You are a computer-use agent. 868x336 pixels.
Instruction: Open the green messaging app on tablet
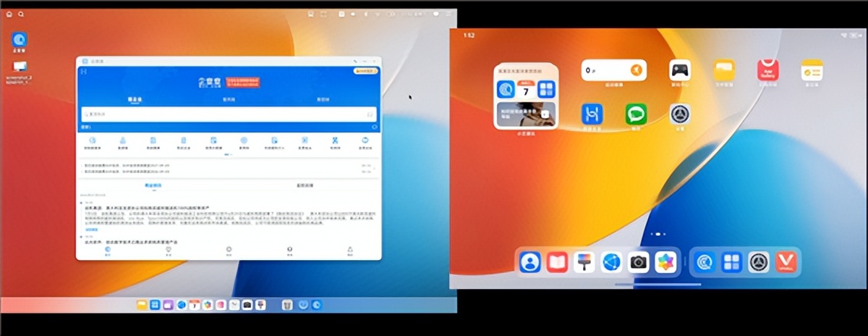[x=636, y=114]
